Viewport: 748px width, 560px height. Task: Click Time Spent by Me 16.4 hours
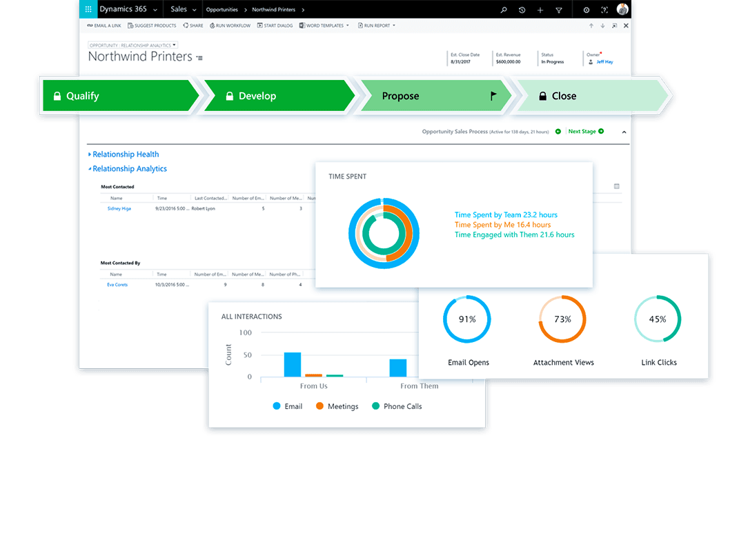coord(502,225)
